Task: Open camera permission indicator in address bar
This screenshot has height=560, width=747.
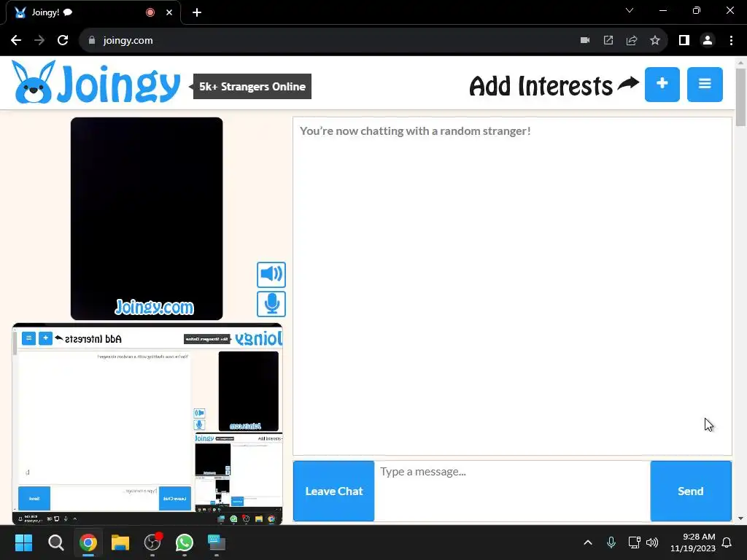Action: point(585,41)
